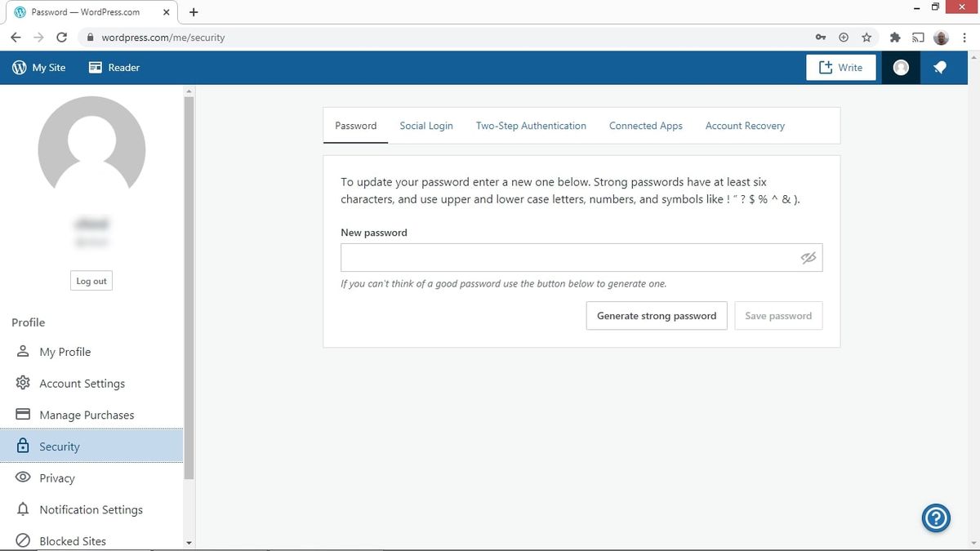The image size is (980, 551).
Task: Switch to the Connected Apps tab
Action: pos(645,125)
